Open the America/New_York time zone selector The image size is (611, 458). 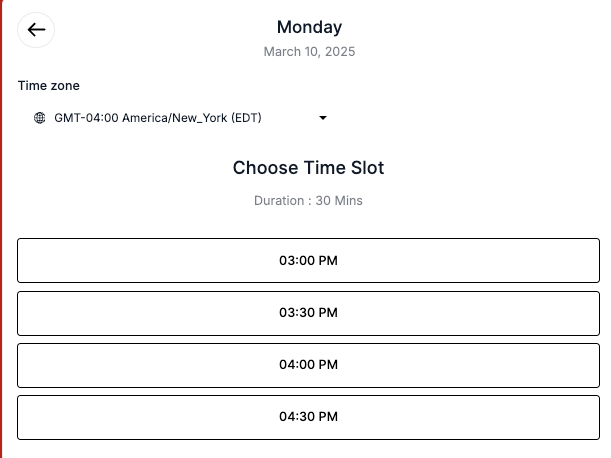pos(180,118)
